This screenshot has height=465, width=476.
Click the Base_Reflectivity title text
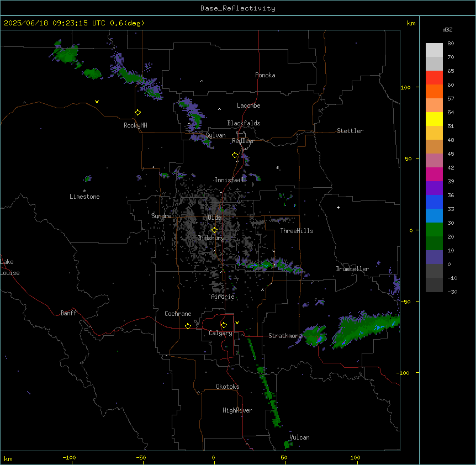[x=238, y=8]
